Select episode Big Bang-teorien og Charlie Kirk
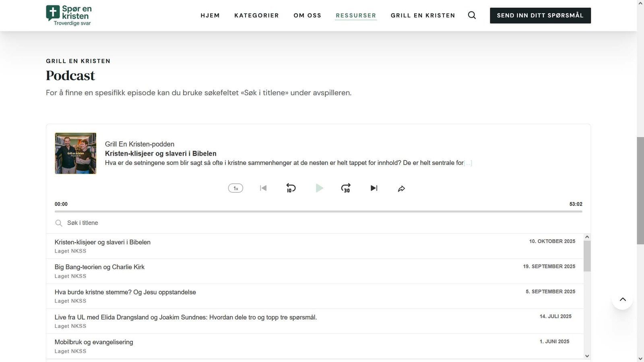The width and height of the screenshot is (644, 362). [99, 267]
